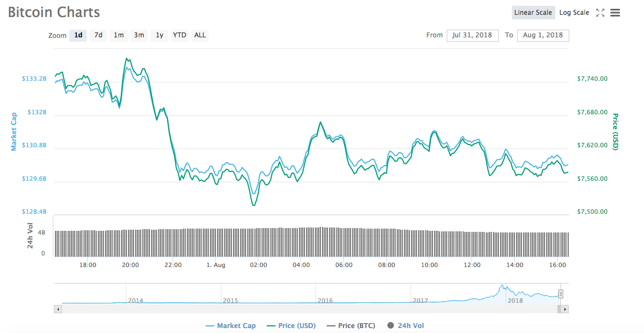Switch to Log Scale
The height and width of the screenshot is (333, 644).
point(574,13)
